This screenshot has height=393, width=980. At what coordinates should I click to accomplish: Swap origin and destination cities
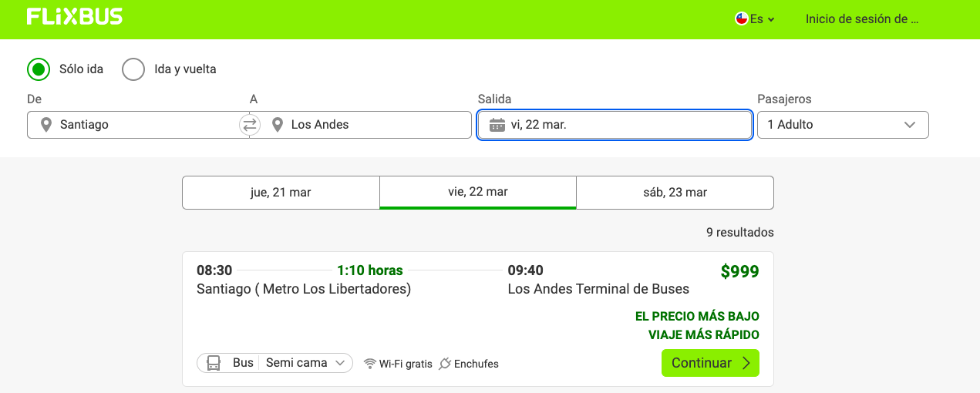(x=250, y=125)
